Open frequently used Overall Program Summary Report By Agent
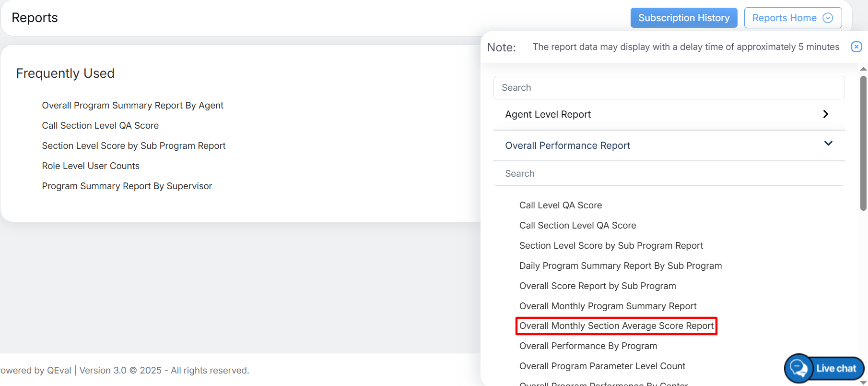Viewport: 868px width, 386px height. [x=132, y=106]
